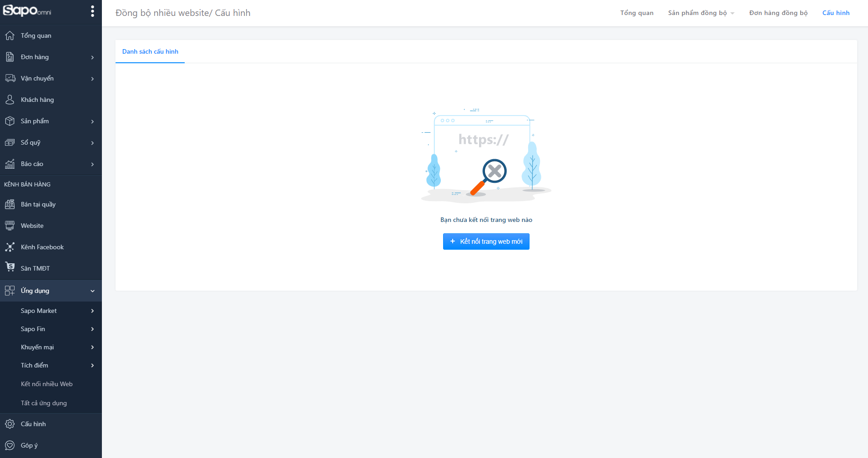Select Bán tại quầy label

38,204
